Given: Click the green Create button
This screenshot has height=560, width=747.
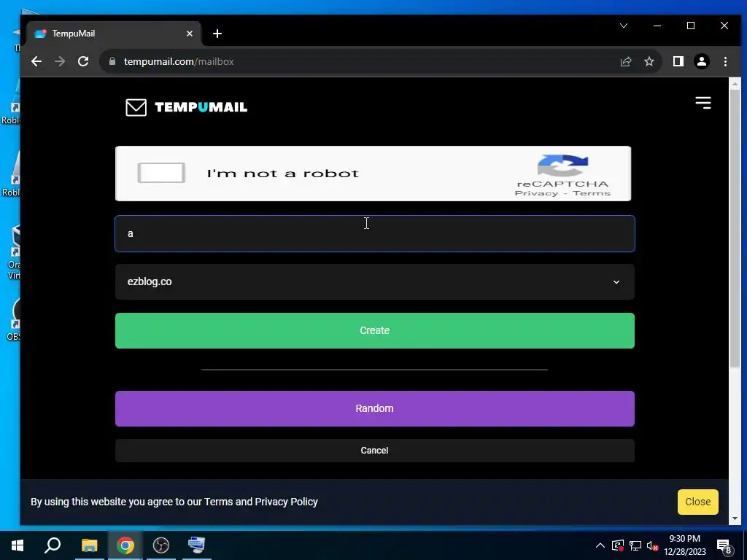Looking at the screenshot, I should [x=374, y=330].
